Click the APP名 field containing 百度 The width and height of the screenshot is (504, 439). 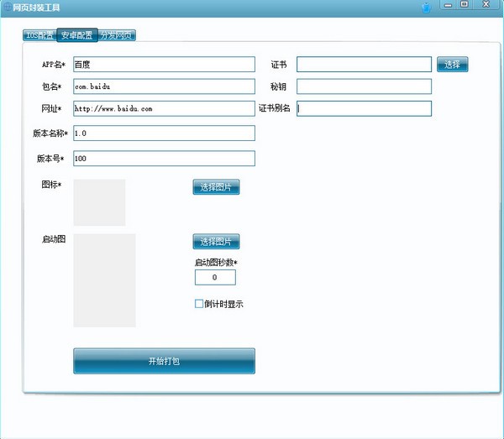coord(165,65)
